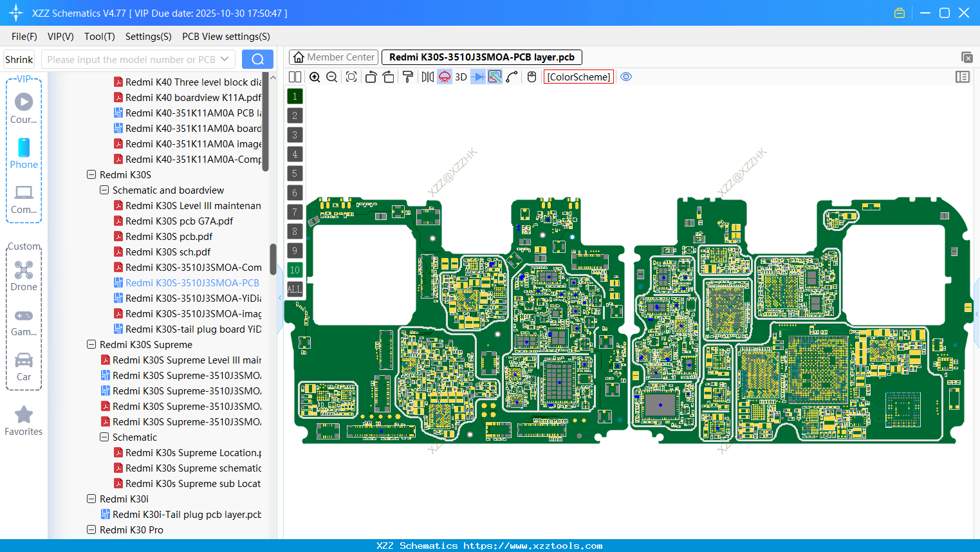
Task: Select the zoom in magnifier tool
Action: coord(315,77)
